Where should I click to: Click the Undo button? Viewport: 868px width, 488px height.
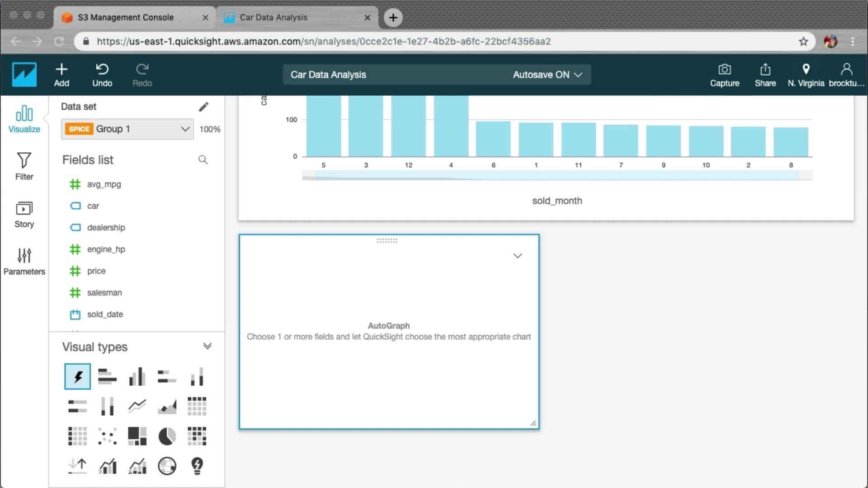tap(102, 75)
